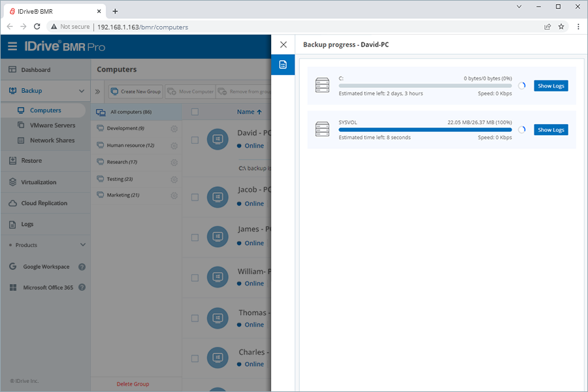Tick the select-all checkbox in the header
Screen dimensions: 588x392
(x=195, y=112)
